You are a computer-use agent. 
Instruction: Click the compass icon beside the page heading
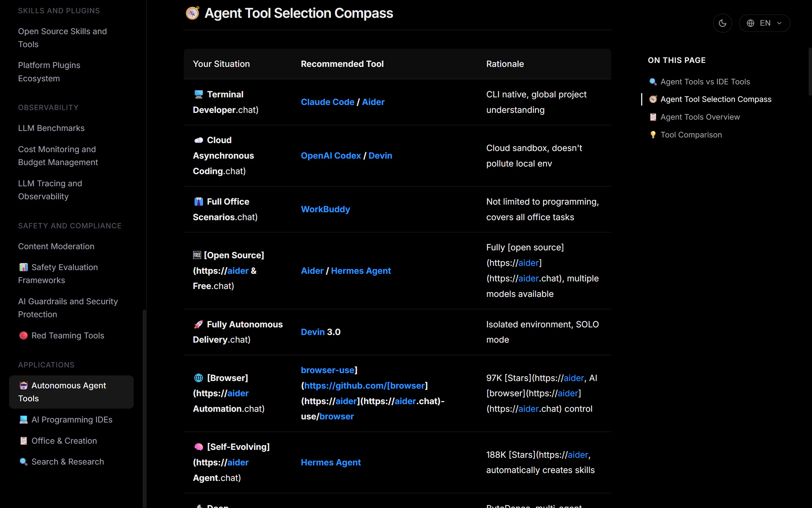pyautogui.click(x=193, y=13)
